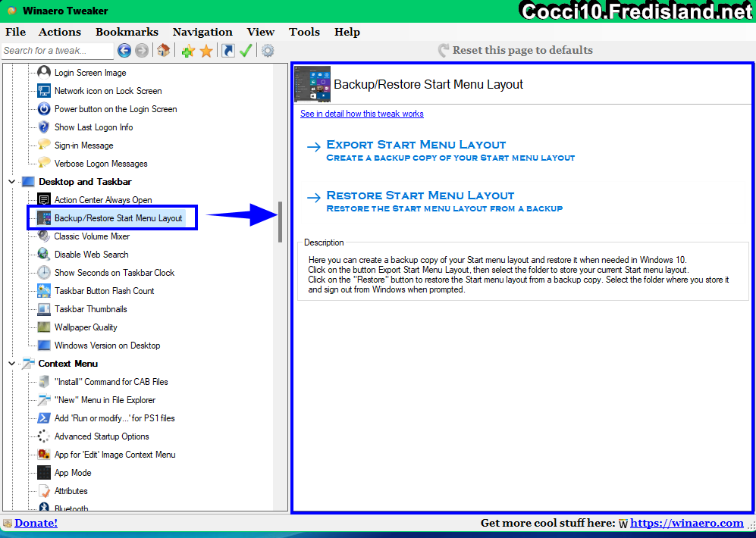The image size is (756, 538).
Task: Click the Login Screen Image icon
Action: click(x=44, y=72)
